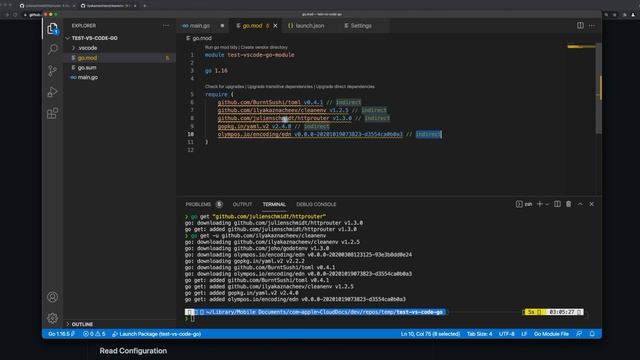This screenshot has width=640, height=360.
Task: Click Launch Package debug configuration in status bar
Action: tap(156, 334)
